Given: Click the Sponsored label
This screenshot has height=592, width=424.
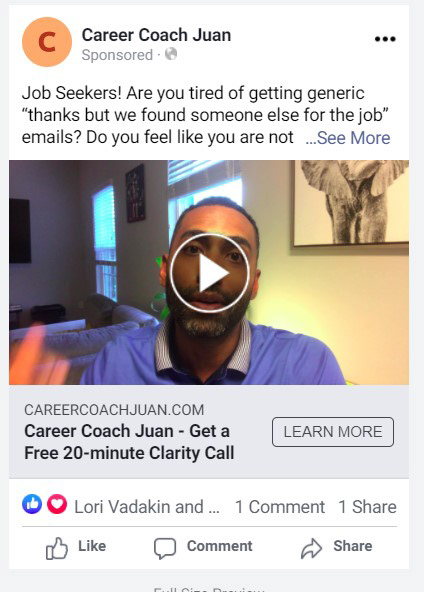Looking at the screenshot, I should tap(117, 55).
